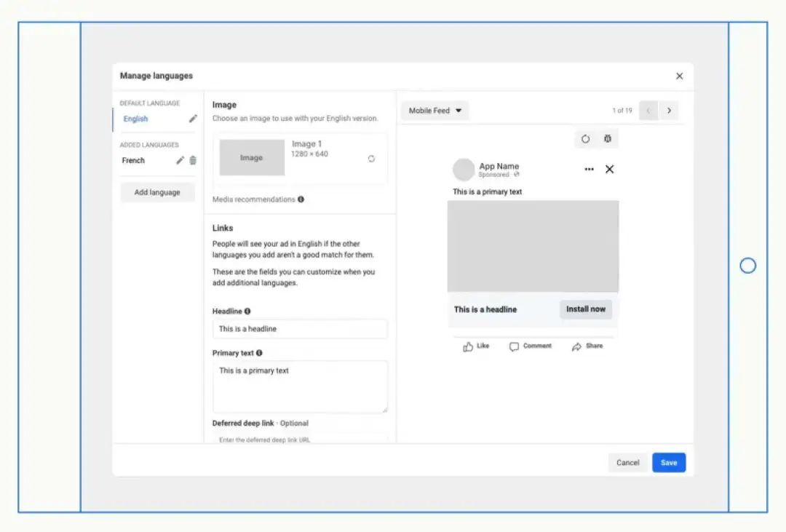
Task: Open the three-dots menu on ad preview
Action: click(x=589, y=170)
